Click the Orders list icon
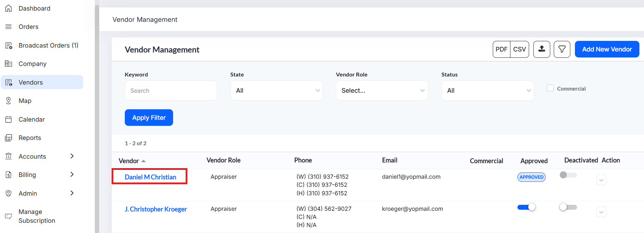This screenshot has width=644, height=233. [8, 27]
